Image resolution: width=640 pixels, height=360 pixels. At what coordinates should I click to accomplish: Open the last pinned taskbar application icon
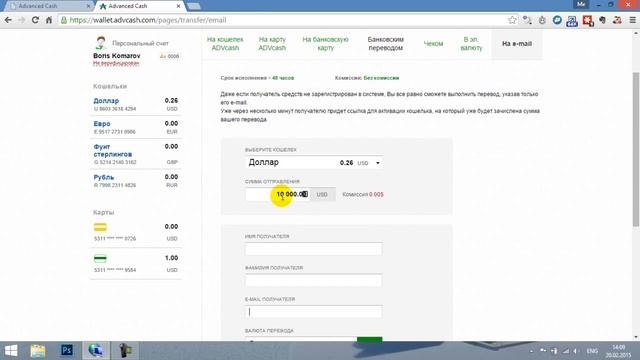click(x=125, y=351)
